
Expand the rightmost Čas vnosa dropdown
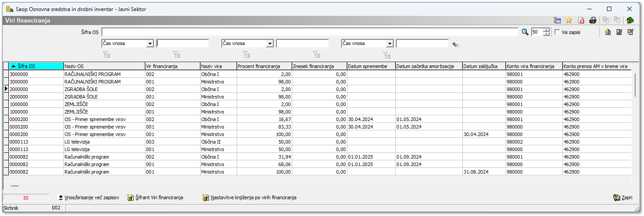pos(390,43)
